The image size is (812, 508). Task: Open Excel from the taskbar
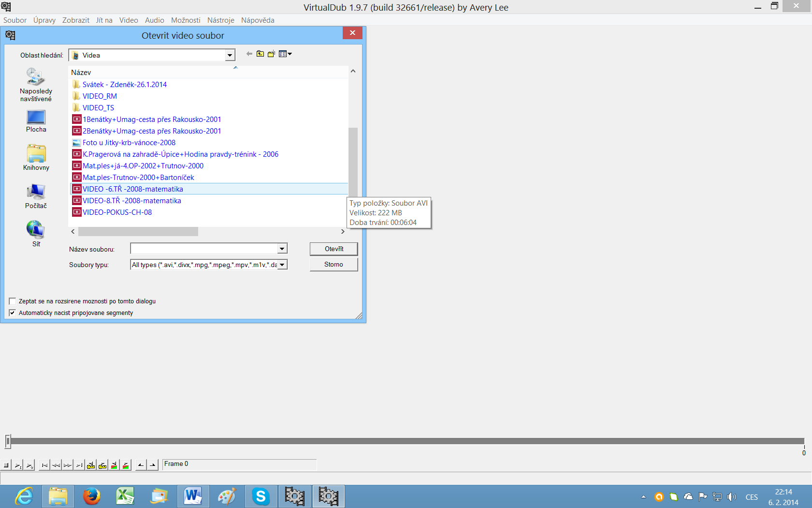click(125, 496)
